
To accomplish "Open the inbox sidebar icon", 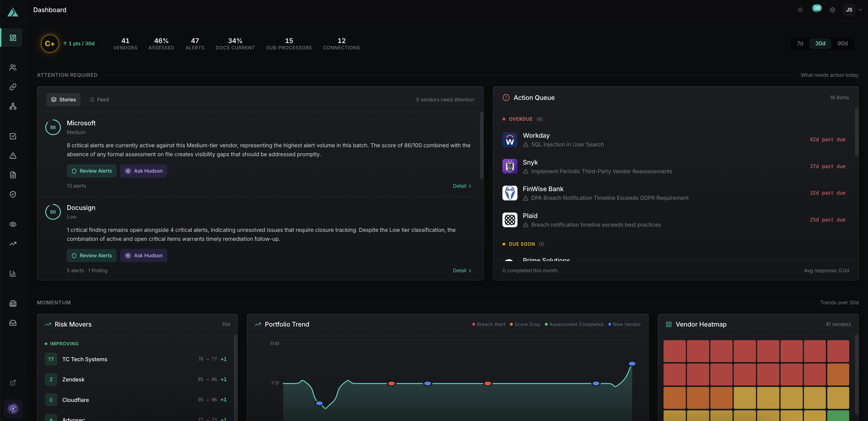I will click(13, 323).
